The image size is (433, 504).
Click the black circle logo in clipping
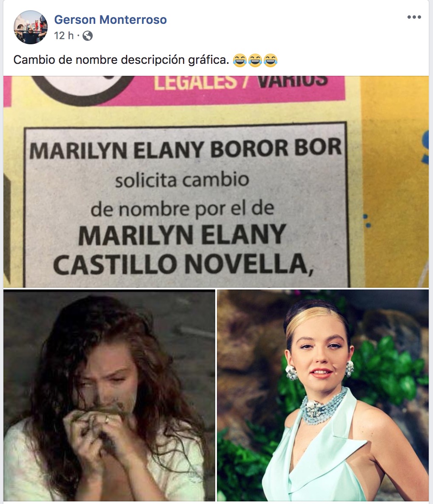(x=83, y=89)
